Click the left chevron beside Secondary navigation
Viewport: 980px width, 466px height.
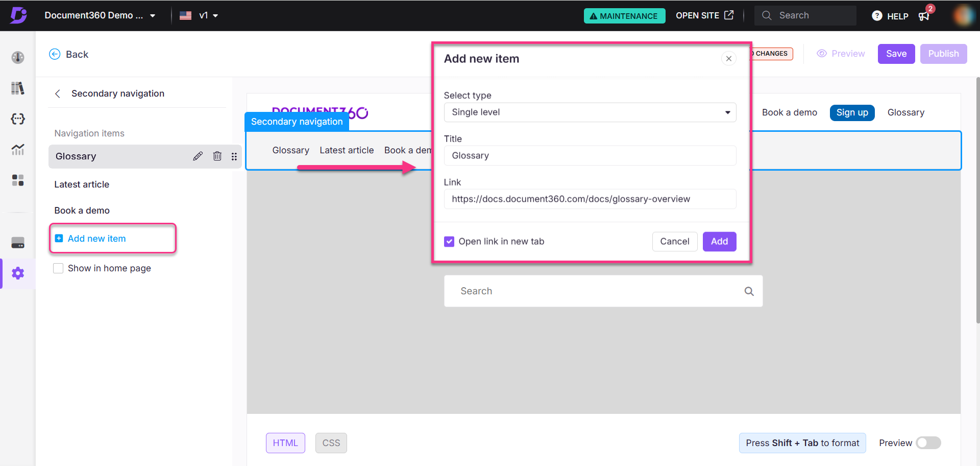pyautogui.click(x=58, y=94)
